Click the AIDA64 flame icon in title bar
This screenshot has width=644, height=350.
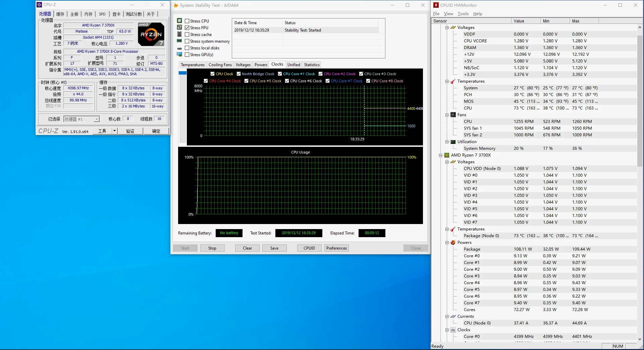pos(176,5)
